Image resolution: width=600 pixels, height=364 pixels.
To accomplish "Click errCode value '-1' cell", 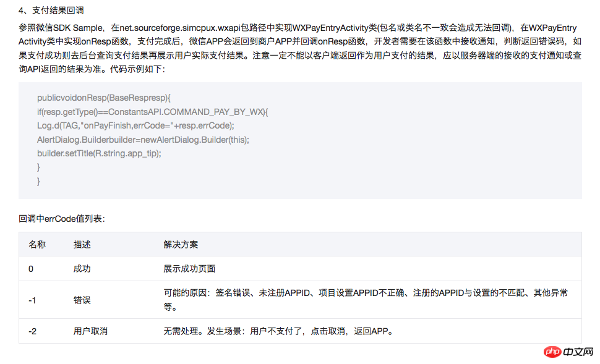I will coord(32,300).
